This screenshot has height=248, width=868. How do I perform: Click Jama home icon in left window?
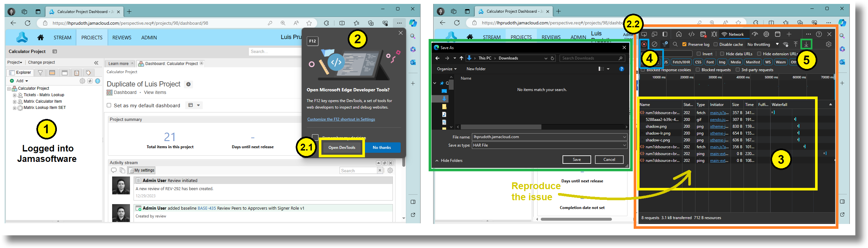pyautogui.click(x=41, y=37)
